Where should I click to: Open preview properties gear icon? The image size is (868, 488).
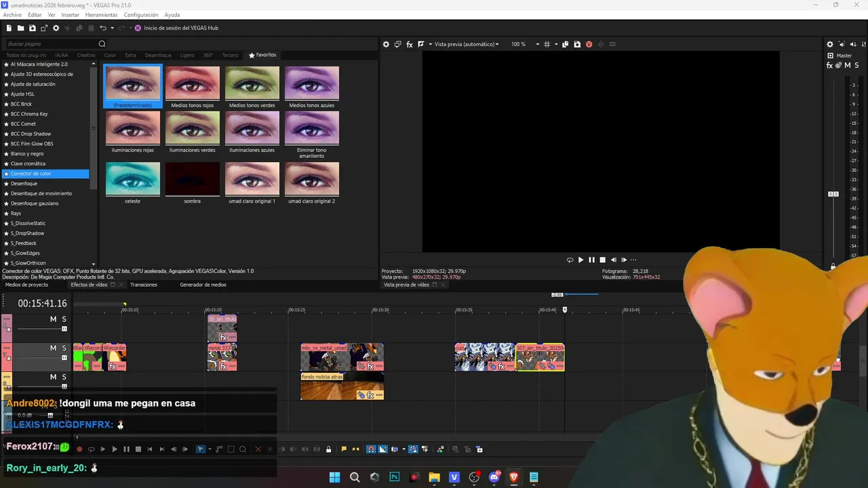pos(386,44)
